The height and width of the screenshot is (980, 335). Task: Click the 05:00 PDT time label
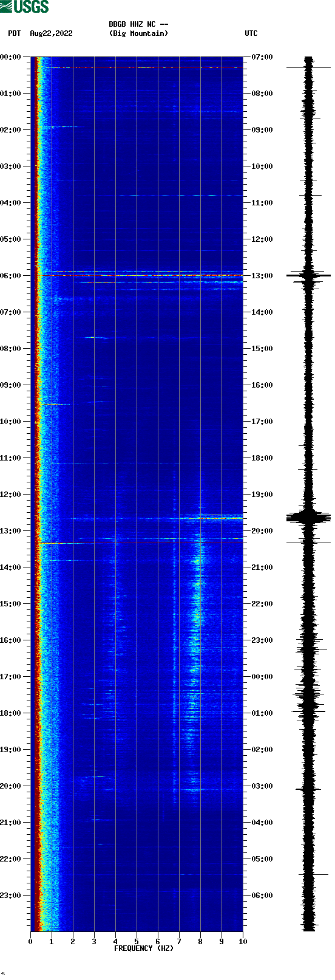[11, 239]
